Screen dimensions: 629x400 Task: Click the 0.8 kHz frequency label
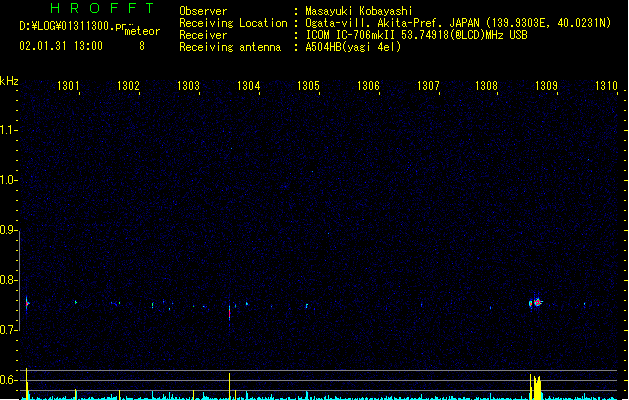coord(7,280)
